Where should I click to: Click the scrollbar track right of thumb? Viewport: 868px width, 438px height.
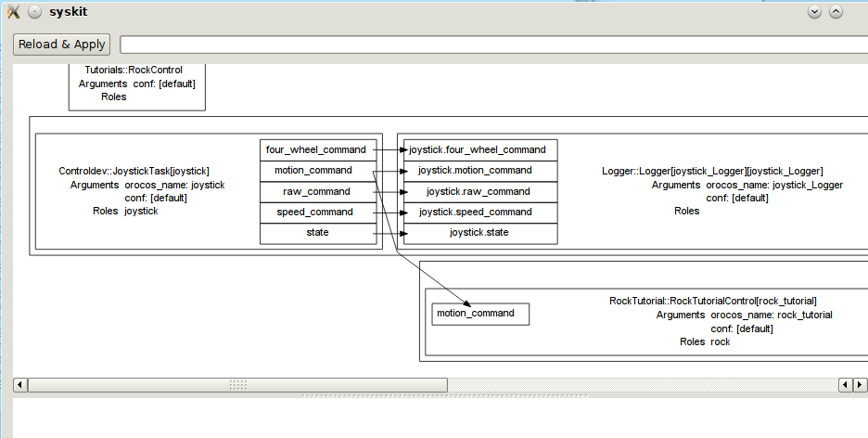pos(643,384)
